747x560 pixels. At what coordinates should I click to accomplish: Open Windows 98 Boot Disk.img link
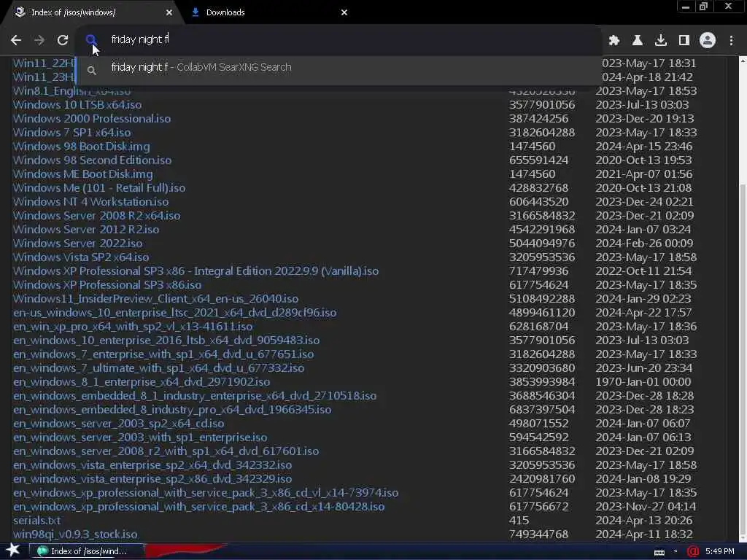pyautogui.click(x=82, y=146)
